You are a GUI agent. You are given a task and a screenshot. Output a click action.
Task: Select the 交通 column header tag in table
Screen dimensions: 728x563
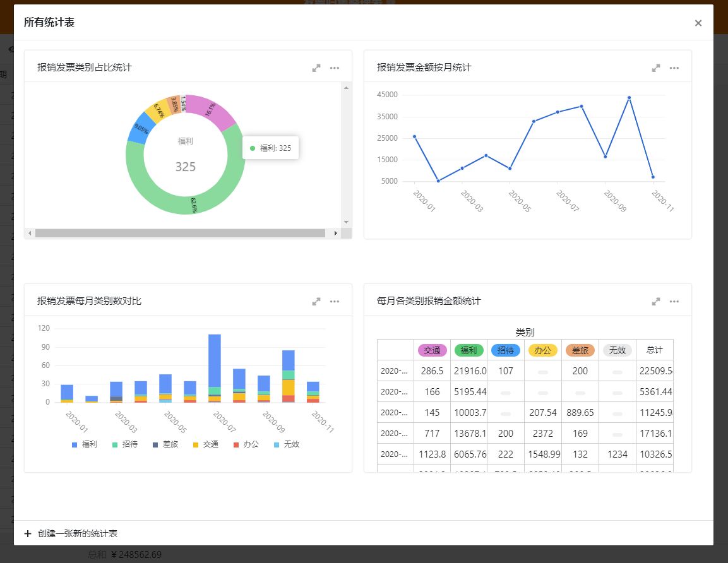[x=433, y=350]
